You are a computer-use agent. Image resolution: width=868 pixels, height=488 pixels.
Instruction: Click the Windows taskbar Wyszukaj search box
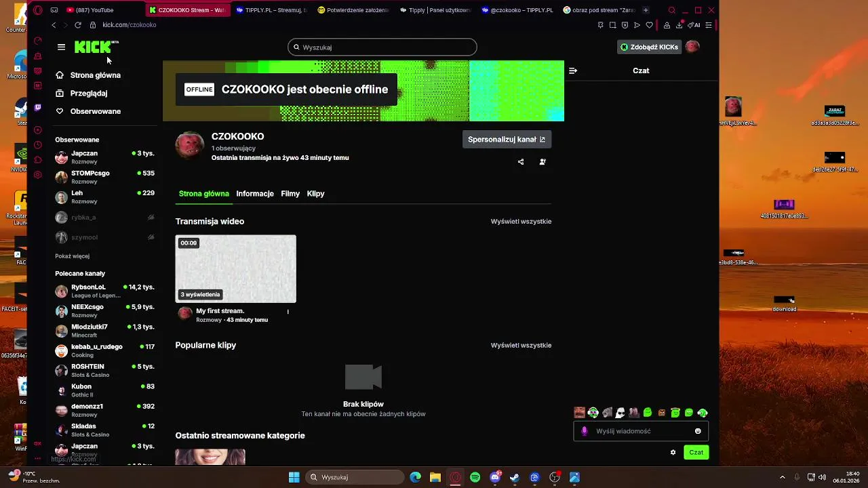355,477
